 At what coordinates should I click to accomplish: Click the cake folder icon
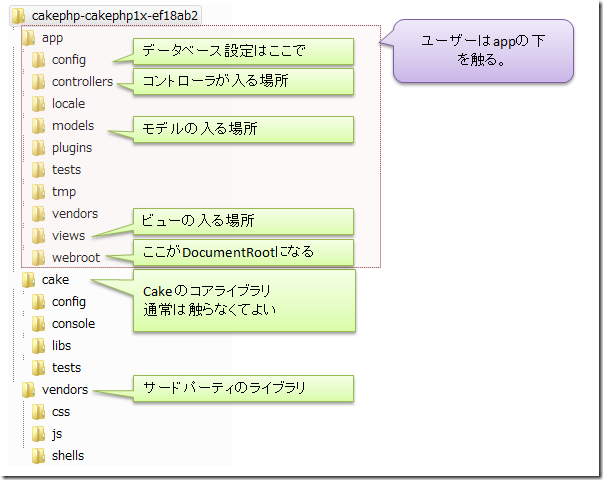coord(28,280)
